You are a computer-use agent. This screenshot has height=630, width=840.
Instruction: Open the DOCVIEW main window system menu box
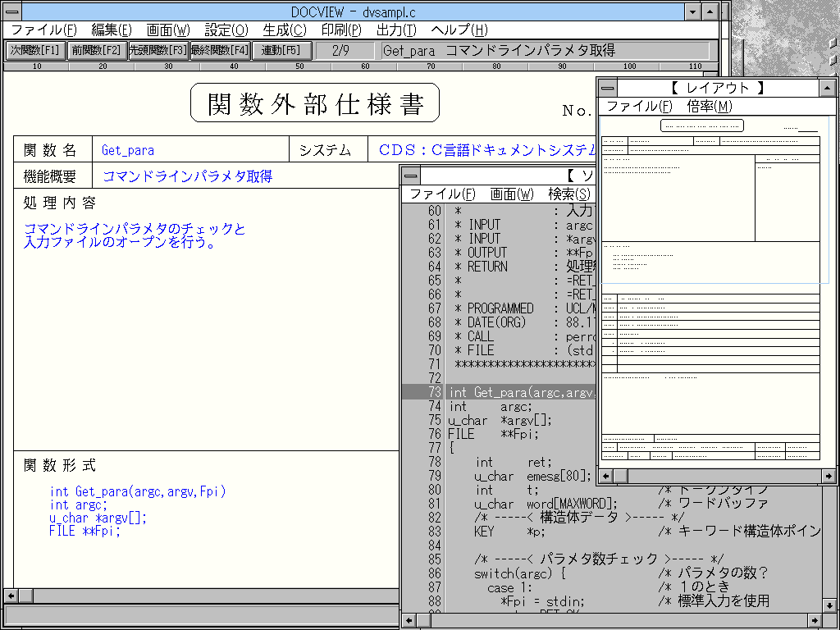point(12,11)
